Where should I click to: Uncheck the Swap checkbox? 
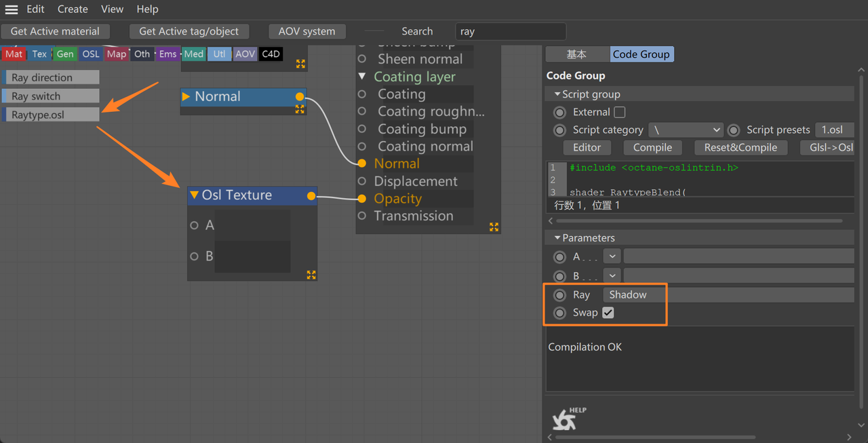click(608, 313)
